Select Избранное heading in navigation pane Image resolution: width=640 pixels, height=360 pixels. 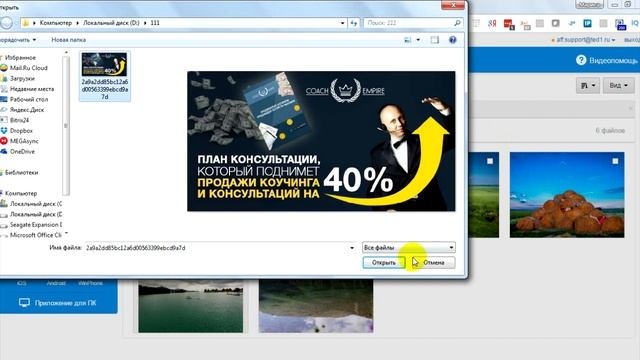pos(19,58)
